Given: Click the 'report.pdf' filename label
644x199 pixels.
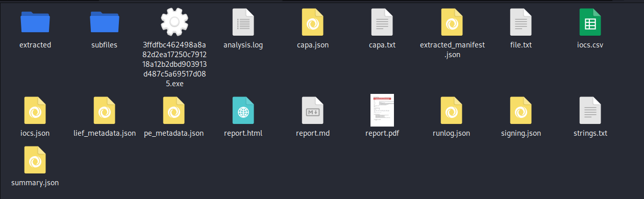Looking at the screenshot, I should pos(382,134).
